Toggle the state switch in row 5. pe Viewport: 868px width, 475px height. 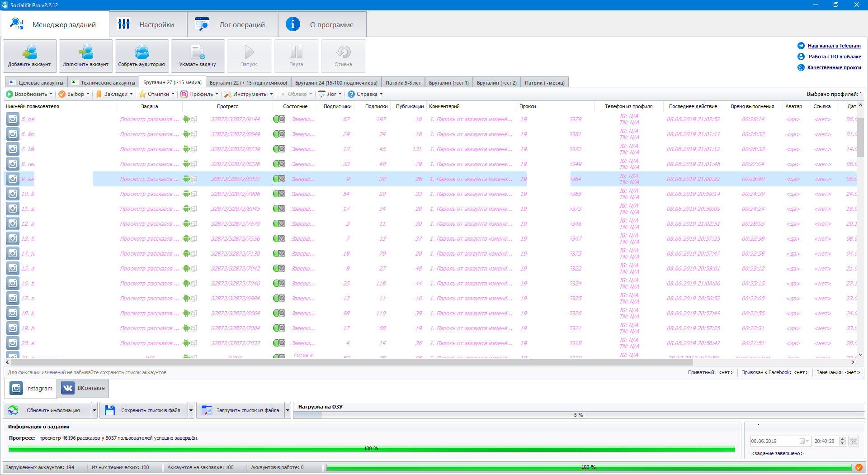click(x=279, y=119)
